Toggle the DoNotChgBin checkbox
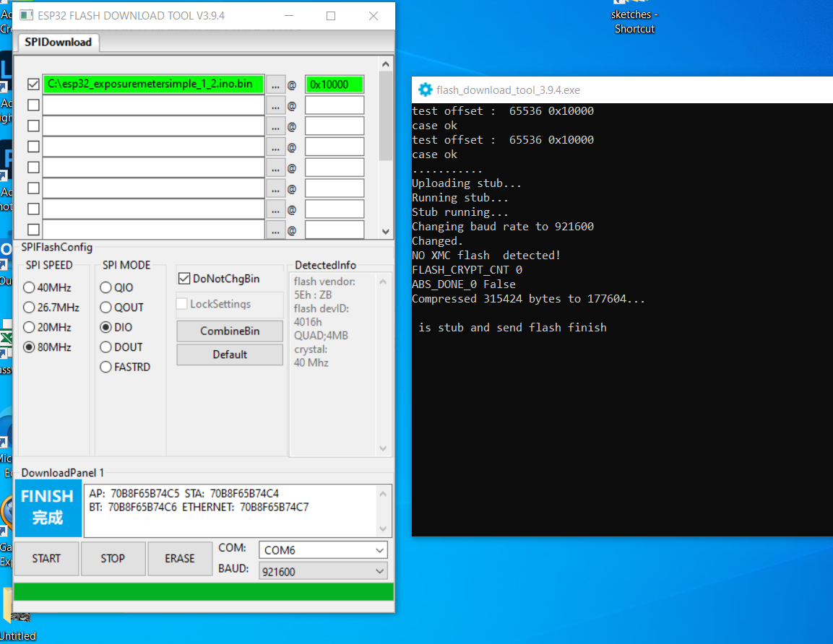Image resolution: width=833 pixels, height=644 pixels. coord(184,279)
